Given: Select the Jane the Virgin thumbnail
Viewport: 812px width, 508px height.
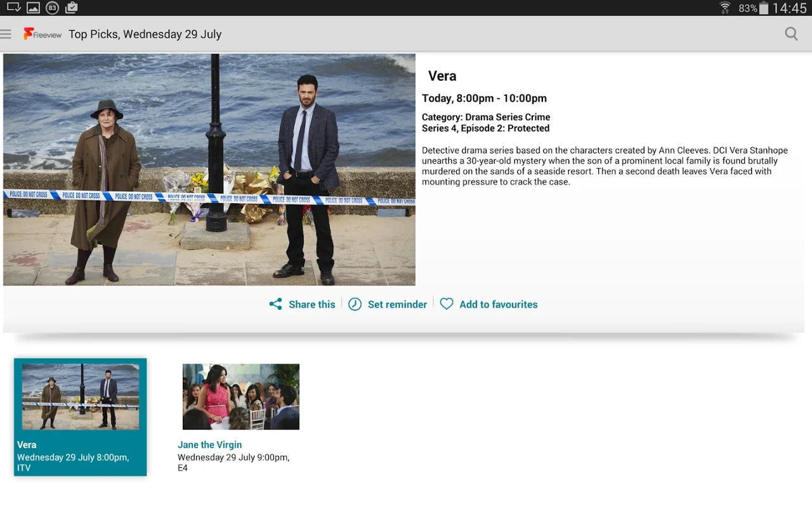Looking at the screenshot, I should (241, 397).
